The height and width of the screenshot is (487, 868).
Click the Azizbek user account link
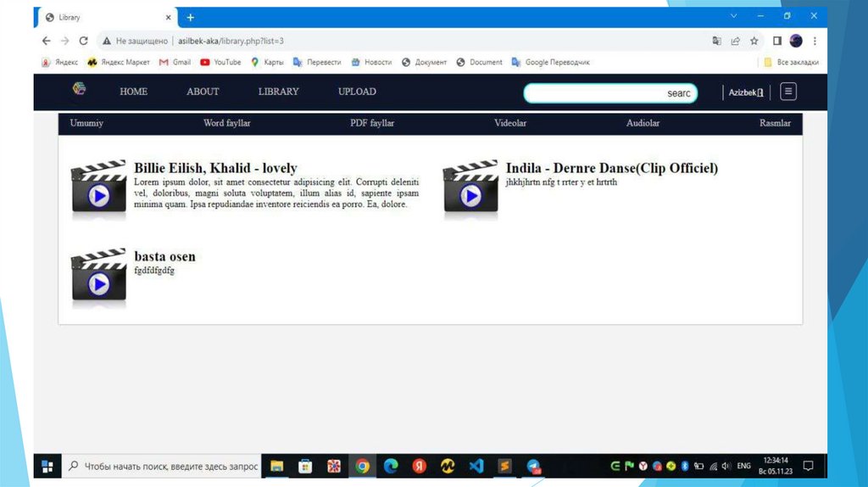[x=746, y=92]
